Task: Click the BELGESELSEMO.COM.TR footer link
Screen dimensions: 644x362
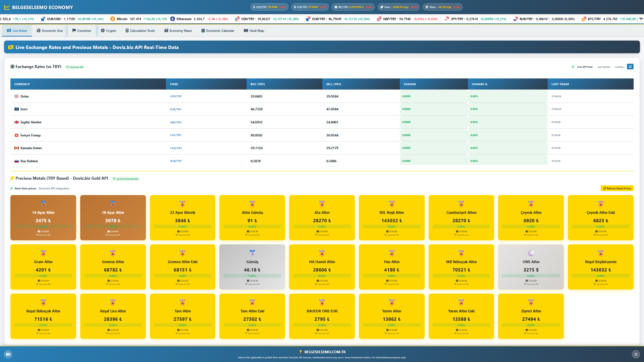Action: [x=325, y=352]
